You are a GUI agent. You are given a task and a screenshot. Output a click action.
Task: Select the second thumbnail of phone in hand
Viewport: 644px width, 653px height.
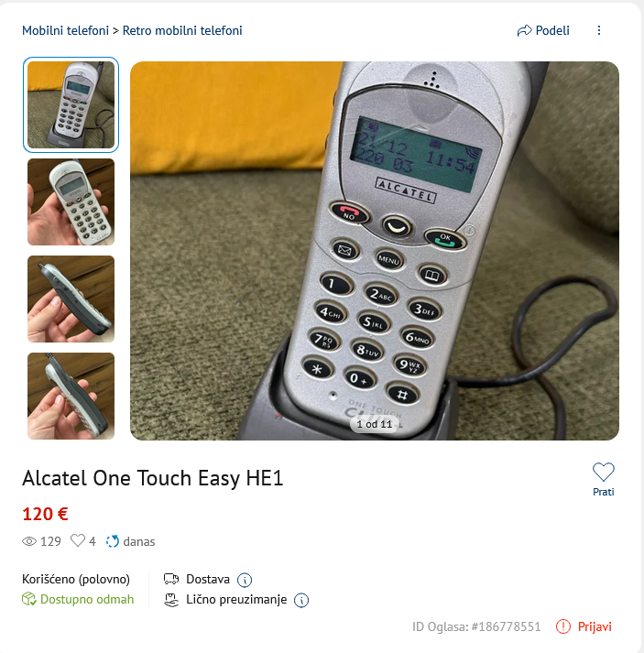(x=71, y=202)
